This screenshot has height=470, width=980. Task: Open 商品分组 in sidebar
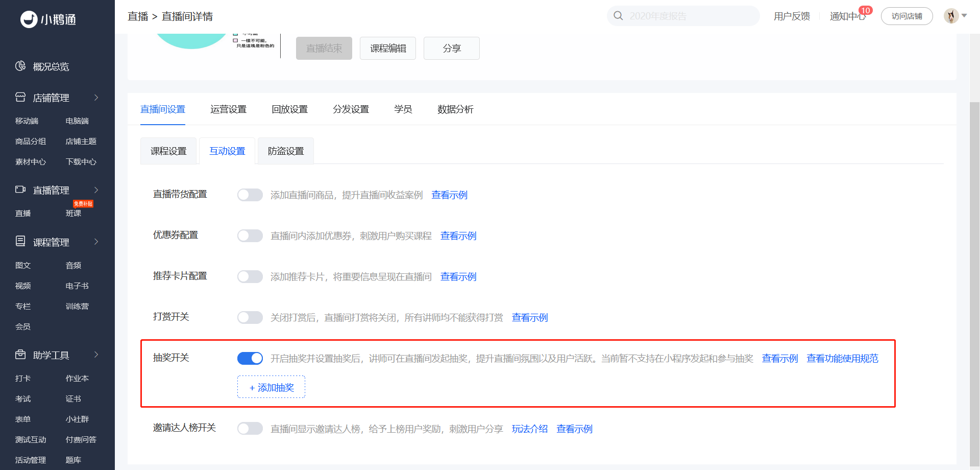[x=31, y=142]
